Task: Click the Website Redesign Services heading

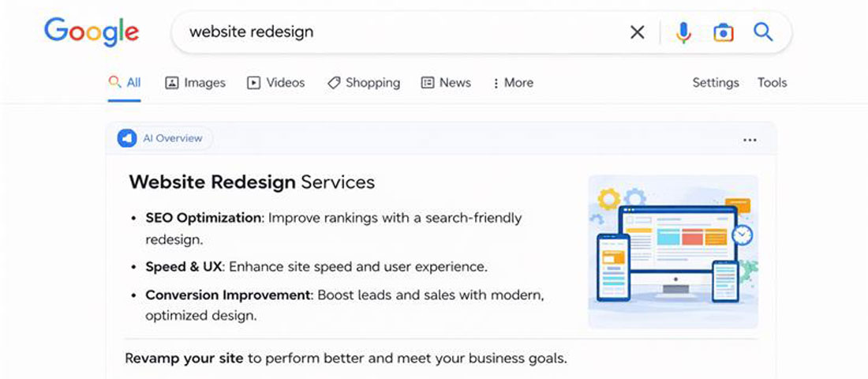Action: click(252, 182)
